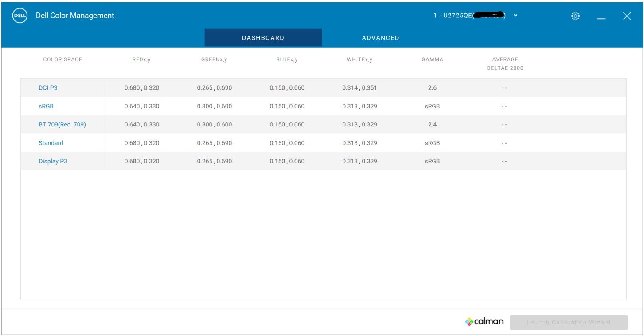Image resolution: width=644 pixels, height=336 pixels.
Task: Expand the U2725QE monitor selection dropdown
Action: tap(515, 16)
